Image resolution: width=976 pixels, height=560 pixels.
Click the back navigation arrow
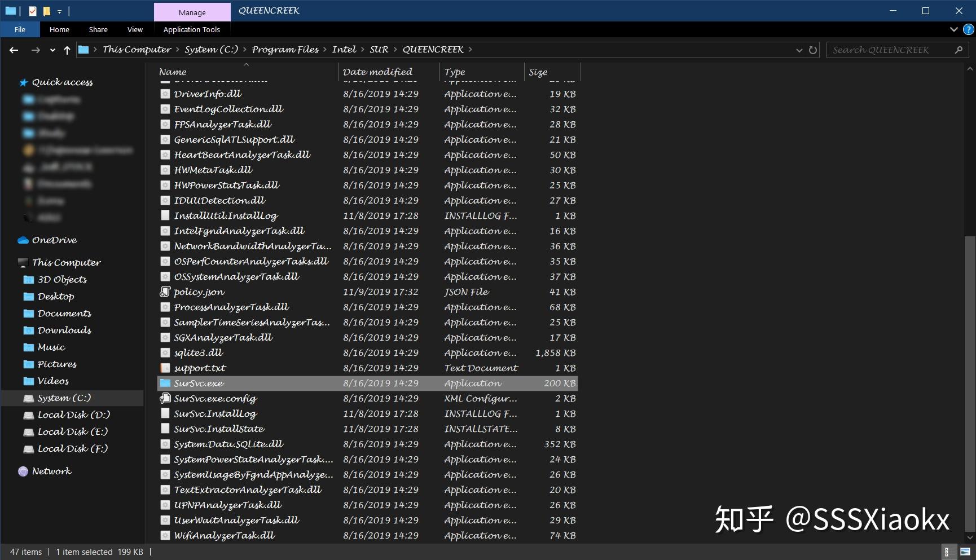click(x=14, y=50)
